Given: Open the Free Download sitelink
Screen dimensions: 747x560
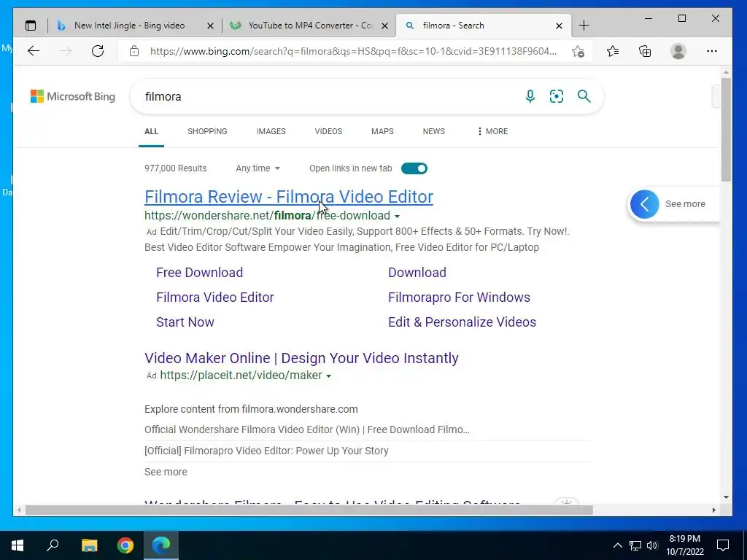Looking at the screenshot, I should [x=200, y=273].
